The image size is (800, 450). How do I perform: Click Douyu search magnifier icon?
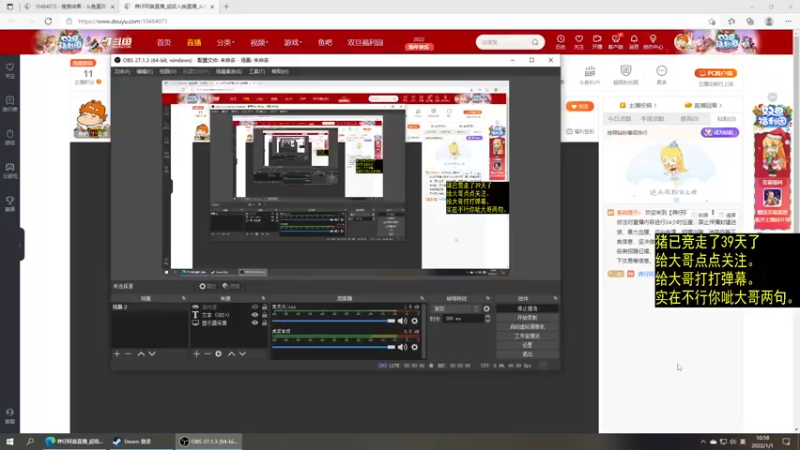[535, 42]
